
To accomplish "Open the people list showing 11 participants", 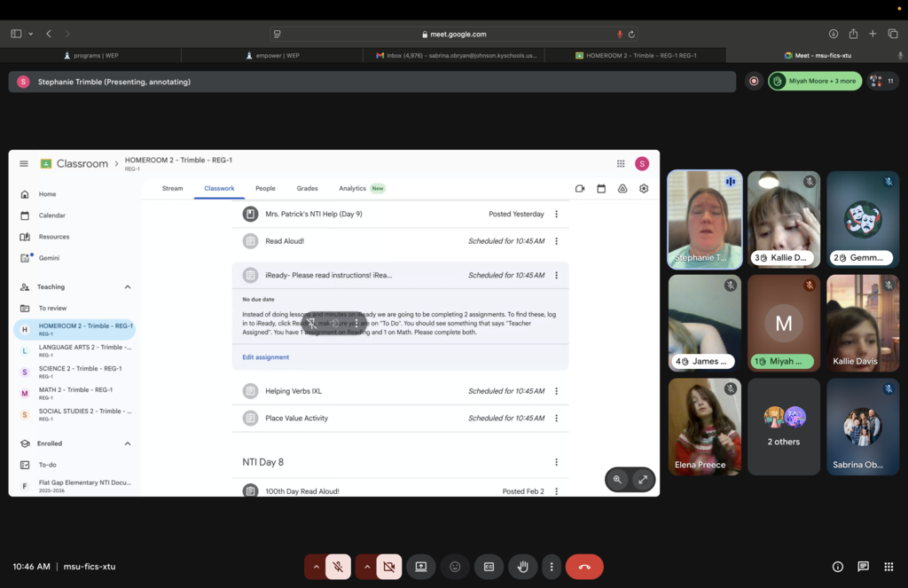I will tap(882, 81).
